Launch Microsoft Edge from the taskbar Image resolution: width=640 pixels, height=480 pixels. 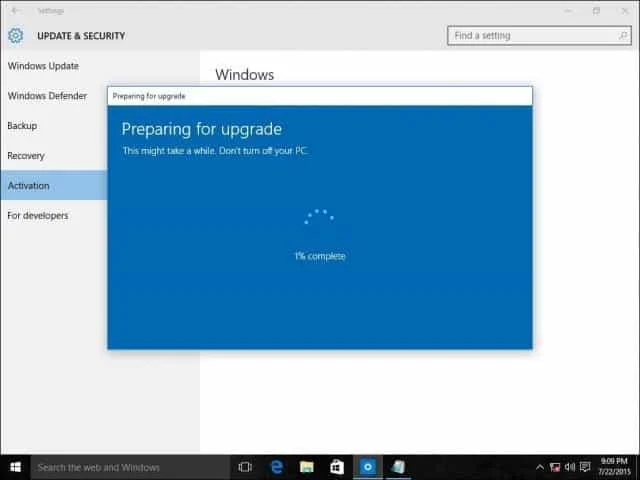276,467
